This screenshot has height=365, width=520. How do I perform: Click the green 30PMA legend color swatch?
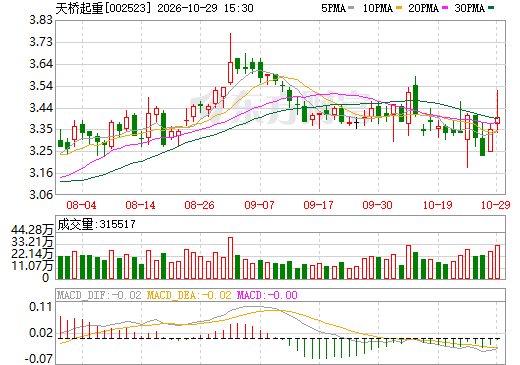point(491,8)
